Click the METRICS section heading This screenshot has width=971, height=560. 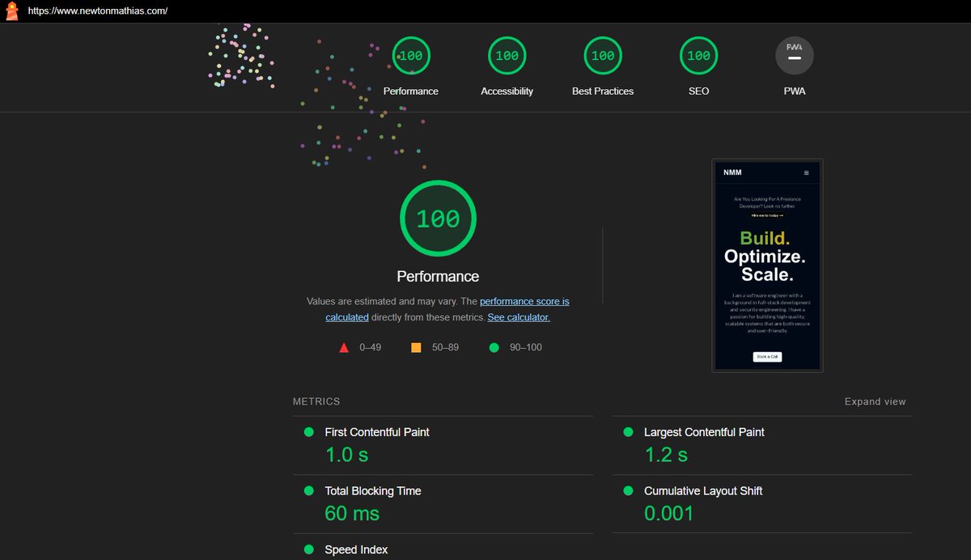click(x=316, y=401)
